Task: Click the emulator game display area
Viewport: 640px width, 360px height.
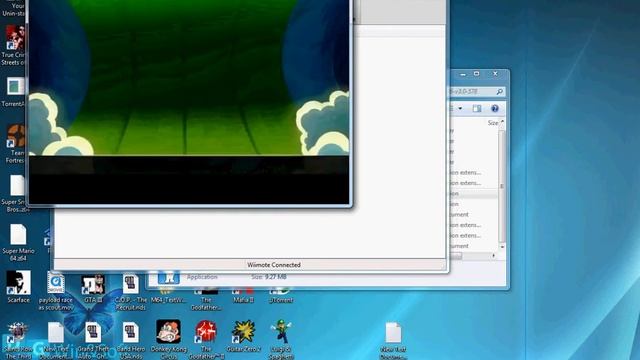Action: [189, 78]
